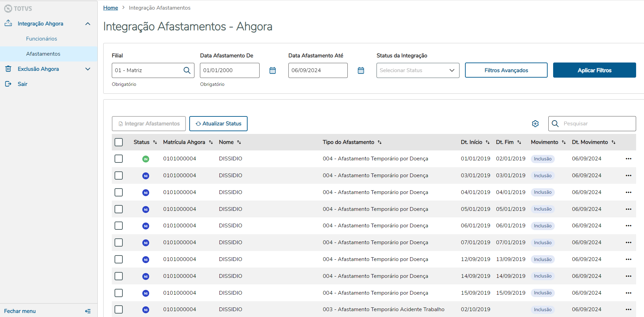Viewport: 644px width, 317px height.
Task: Sort by Tipo do Afastamento column
Action: coord(380,142)
